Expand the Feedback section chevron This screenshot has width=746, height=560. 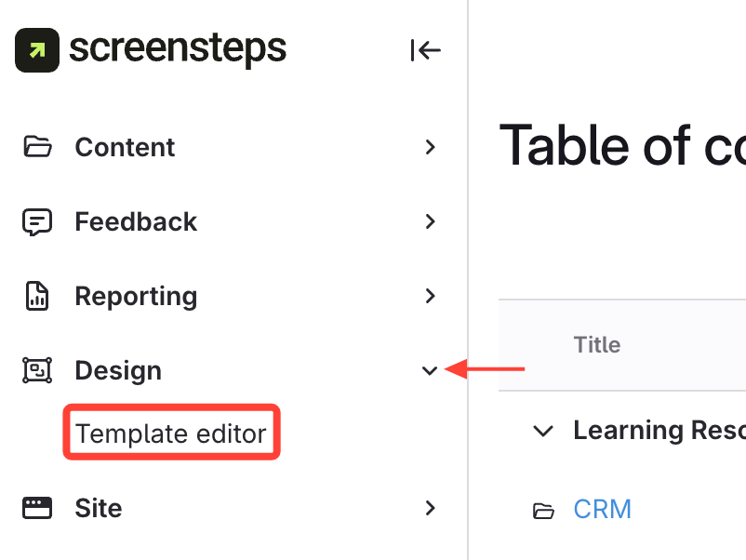[x=430, y=221]
